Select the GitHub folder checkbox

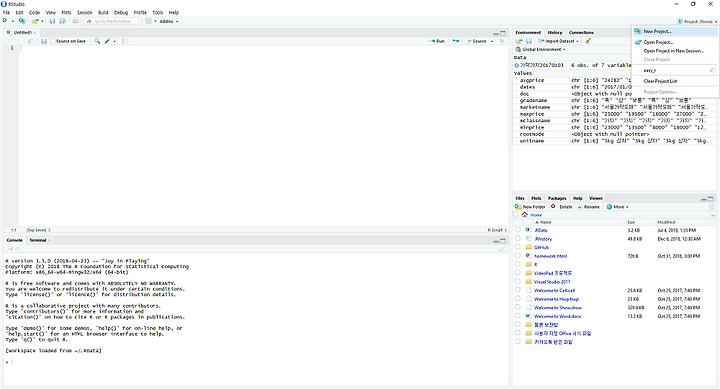518,247
